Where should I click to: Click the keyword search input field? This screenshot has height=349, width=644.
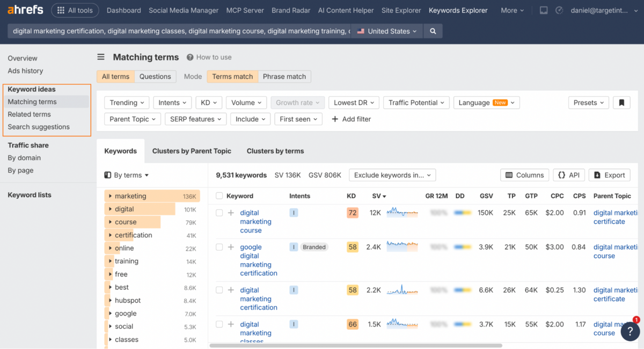pos(180,31)
